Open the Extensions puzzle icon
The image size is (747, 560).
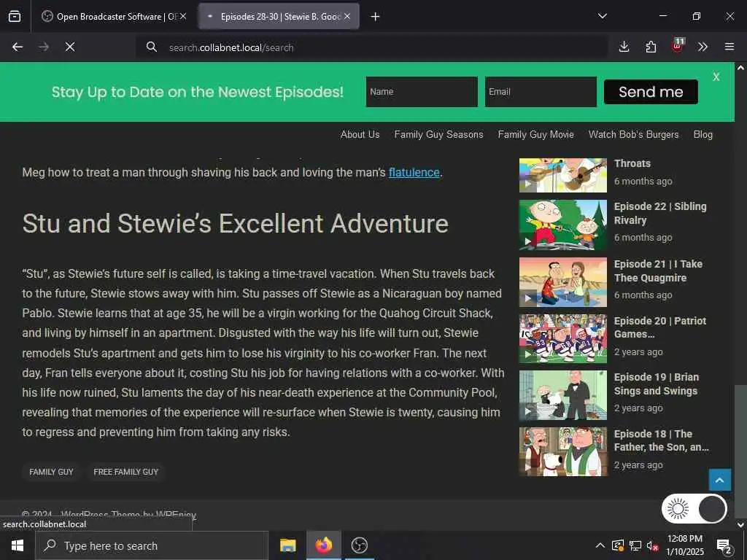pyautogui.click(x=651, y=47)
